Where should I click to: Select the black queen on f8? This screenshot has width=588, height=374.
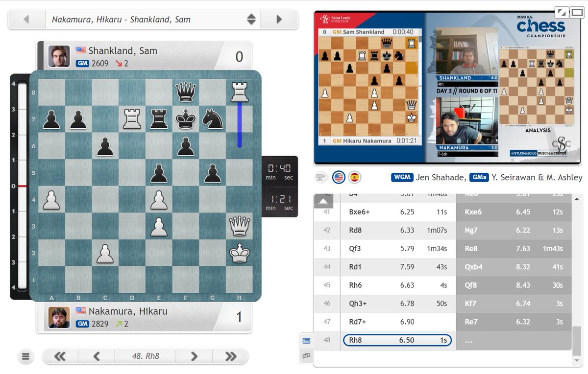(186, 92)
